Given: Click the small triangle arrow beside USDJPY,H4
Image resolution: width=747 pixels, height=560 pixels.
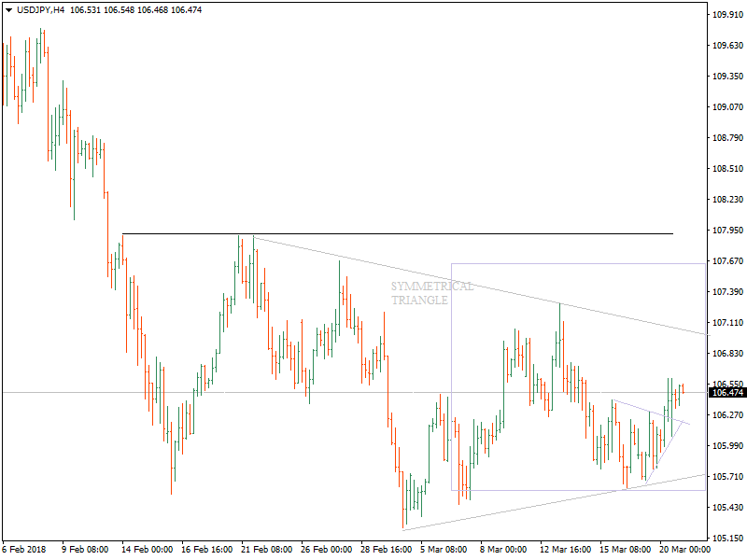Looking at the screenshot, I should (x=8, y=10).
